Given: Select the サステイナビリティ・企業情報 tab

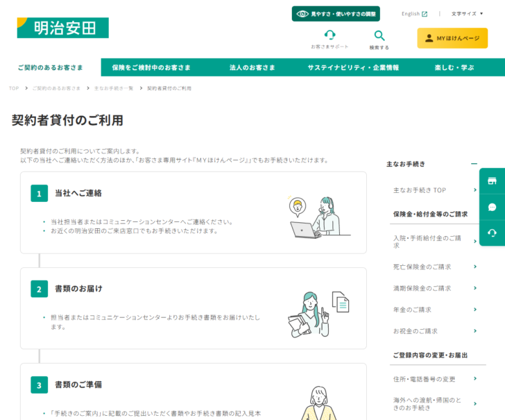Looking at the screenshot, I should [x=353, y=67].
